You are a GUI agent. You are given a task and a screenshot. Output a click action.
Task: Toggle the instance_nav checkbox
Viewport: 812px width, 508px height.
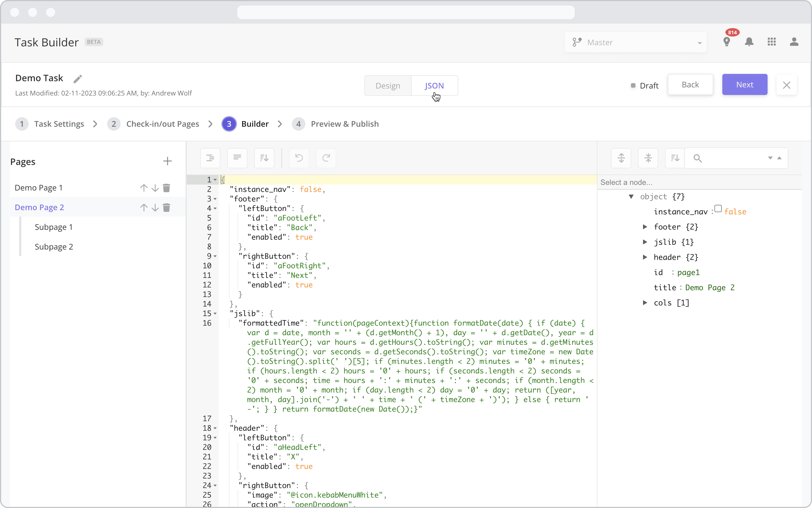pos(718,209)
